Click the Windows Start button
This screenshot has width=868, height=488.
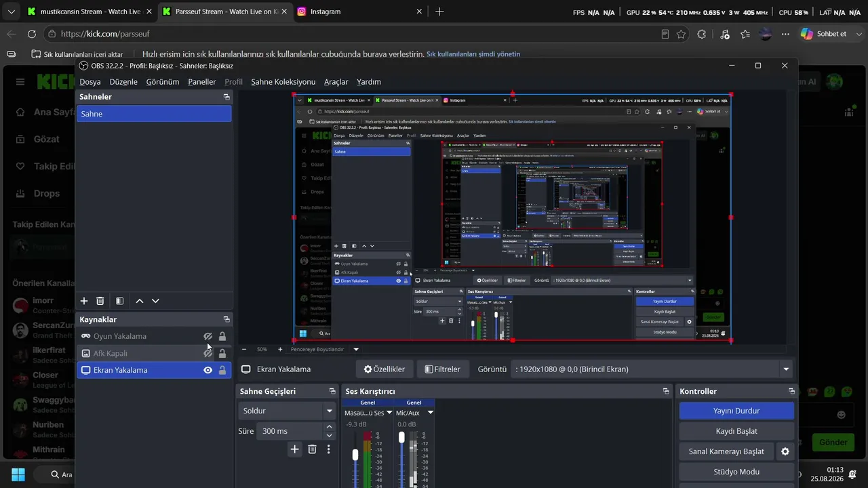tap(18, 474)
